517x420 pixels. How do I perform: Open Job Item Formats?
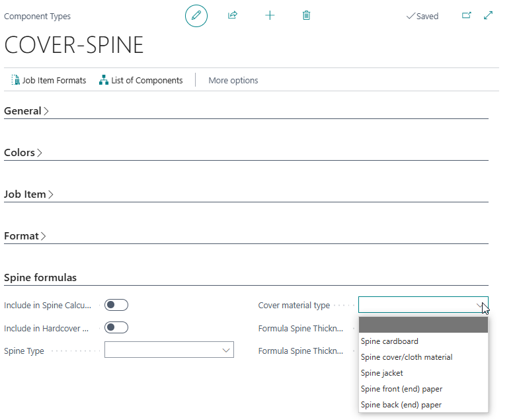pos(48,80)
